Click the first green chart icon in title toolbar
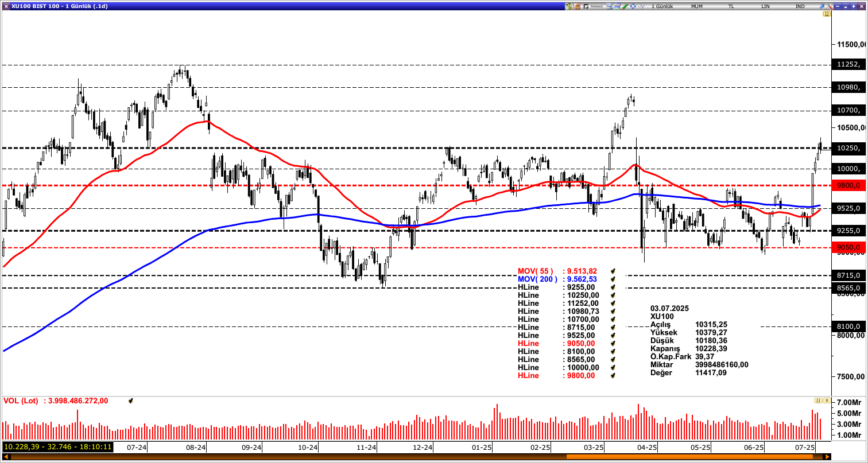 point(569,6)
